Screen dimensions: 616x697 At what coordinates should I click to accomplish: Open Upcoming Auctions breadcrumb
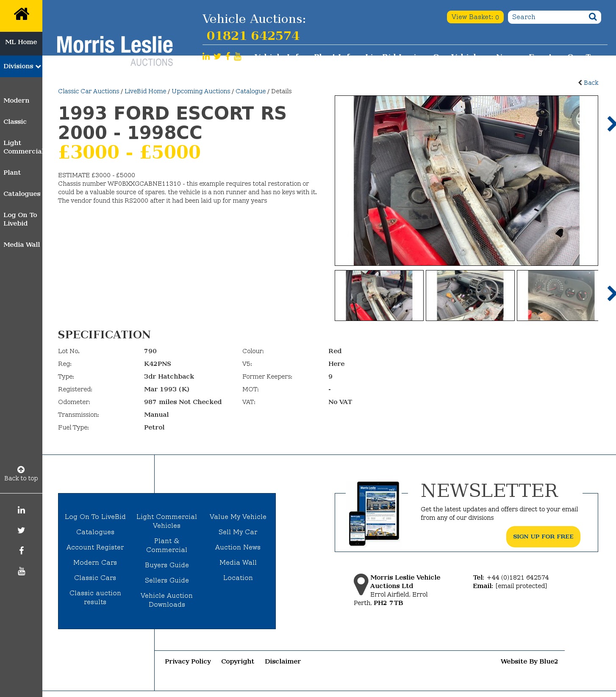(201, 91)
